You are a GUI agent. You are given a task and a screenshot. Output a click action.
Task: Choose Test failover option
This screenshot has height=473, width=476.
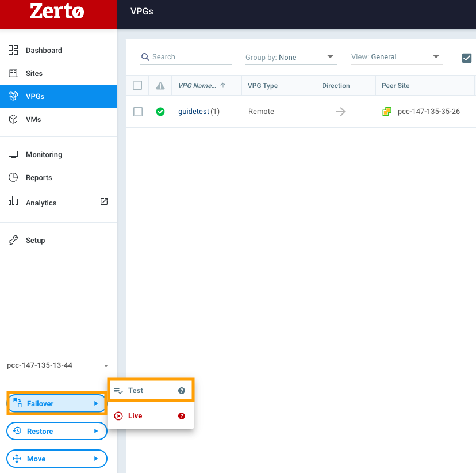point(151,390)
